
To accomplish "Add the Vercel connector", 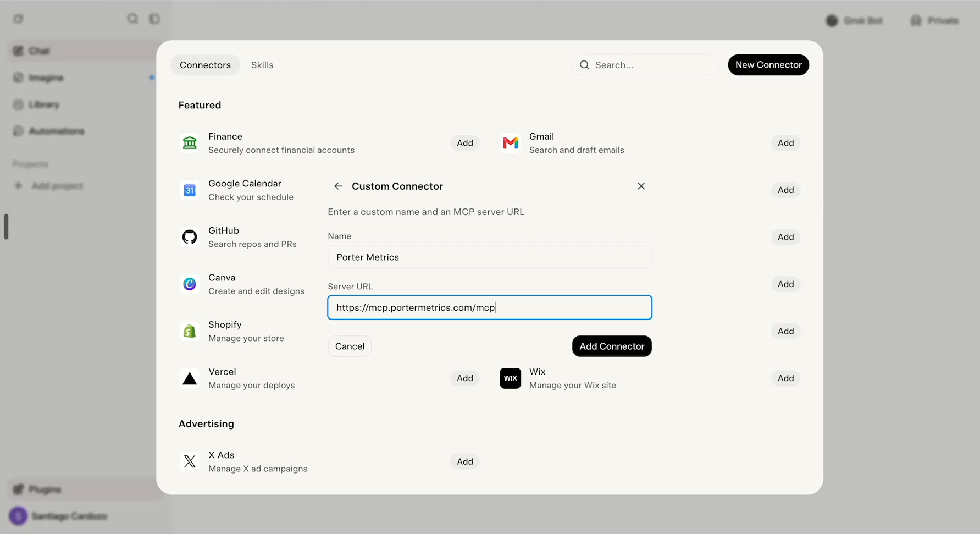I will [x=465, y=378].
